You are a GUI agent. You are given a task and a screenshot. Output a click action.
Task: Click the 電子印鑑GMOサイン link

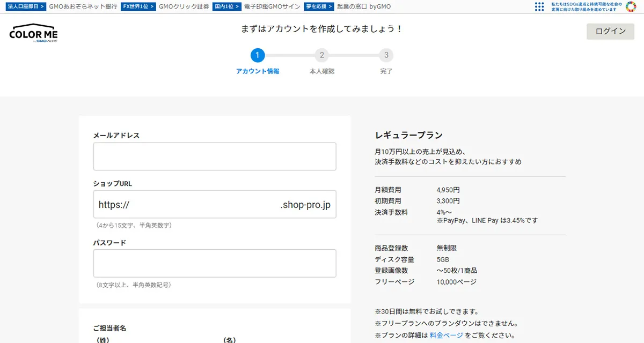pyautogui.click(x=273, y=6)
